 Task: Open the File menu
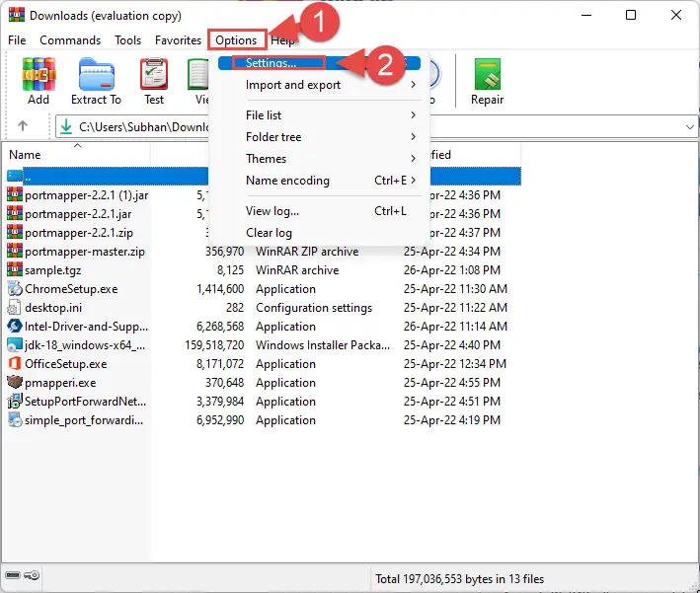[x=17, y=40]
